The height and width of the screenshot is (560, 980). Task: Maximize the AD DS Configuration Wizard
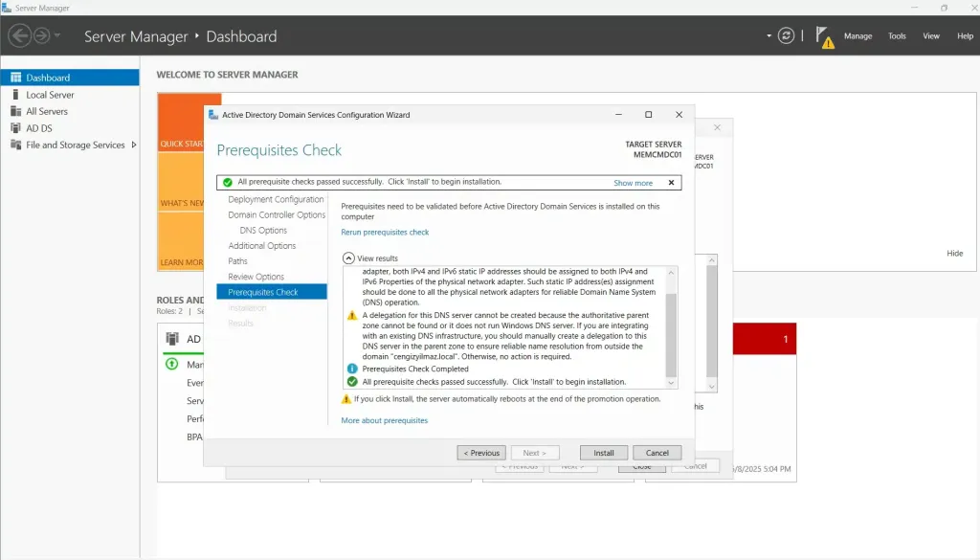point(648,114)
